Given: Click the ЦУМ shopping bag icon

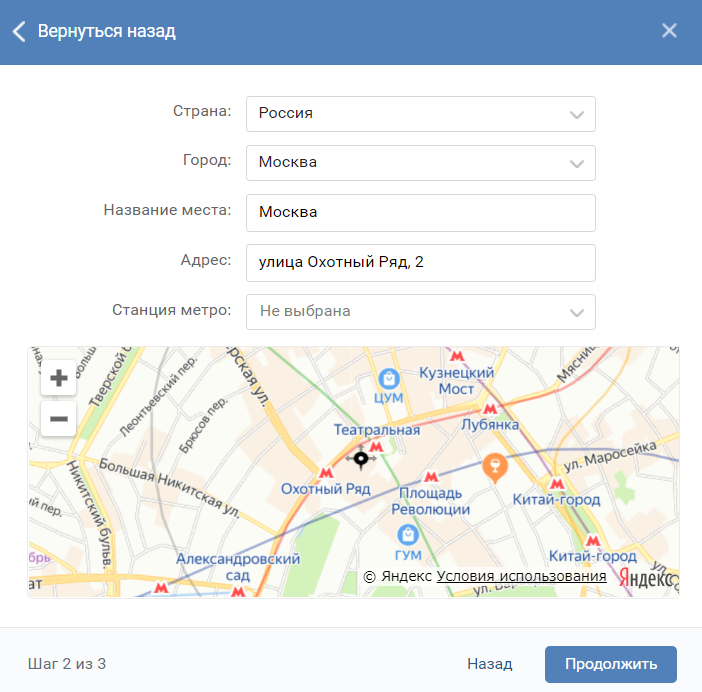Looking at the screenshot, I should (x=389, y=379).
